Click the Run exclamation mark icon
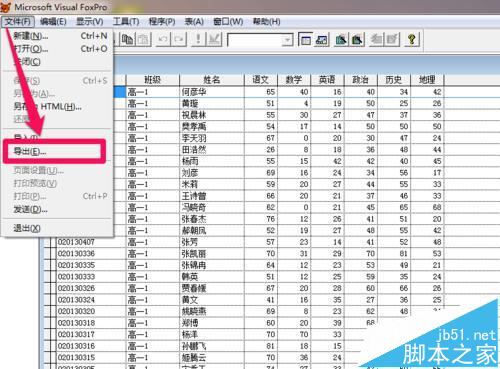 [198, 40]
